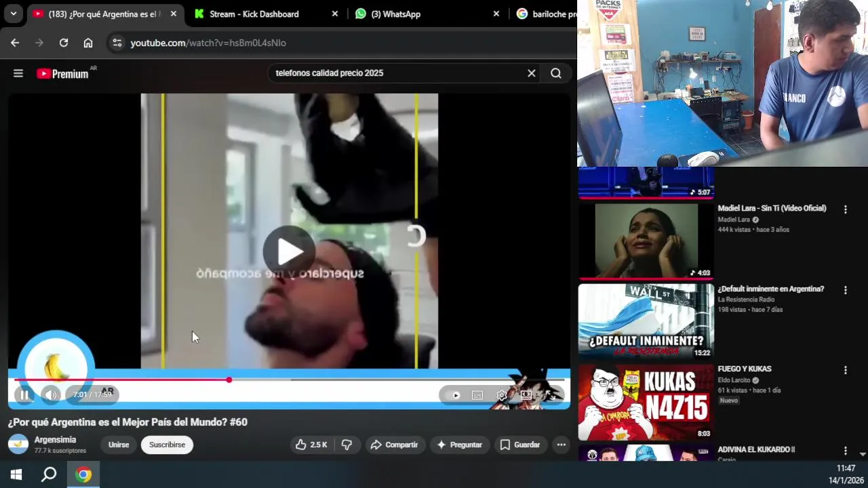Open options for ADIVINA EL KUKARDO video

[x=845, y=451]
